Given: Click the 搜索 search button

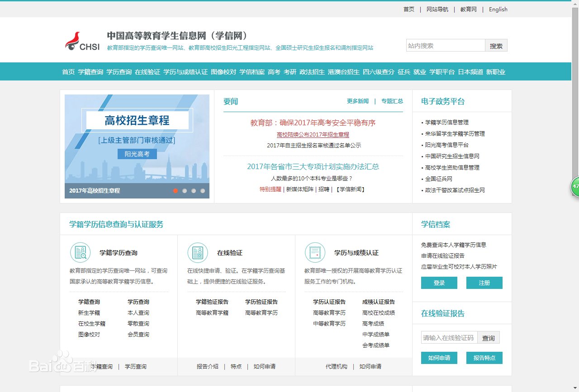Looking at the screenshot, I should pyautogui.click(x=496, y=45).
